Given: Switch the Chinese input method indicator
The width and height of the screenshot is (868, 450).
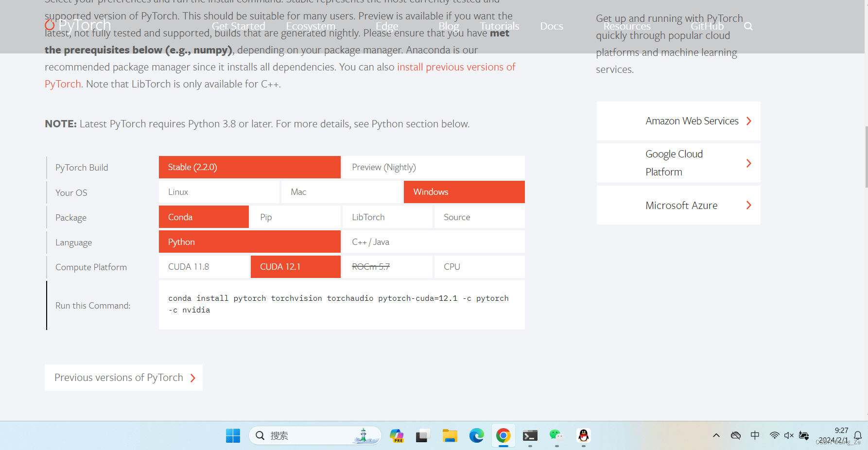Looking at the screenshot, I should click(755, 435).
